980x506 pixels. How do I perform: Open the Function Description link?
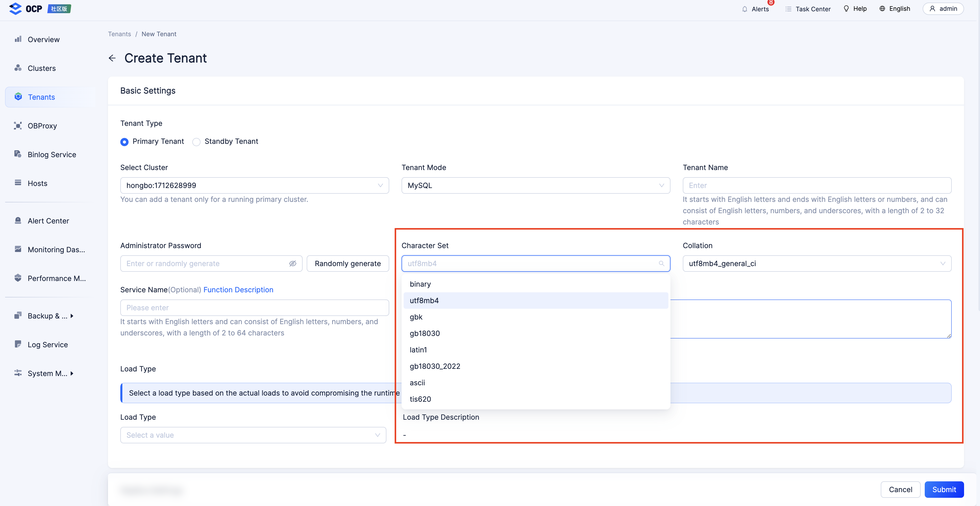(x=238, y=290)
